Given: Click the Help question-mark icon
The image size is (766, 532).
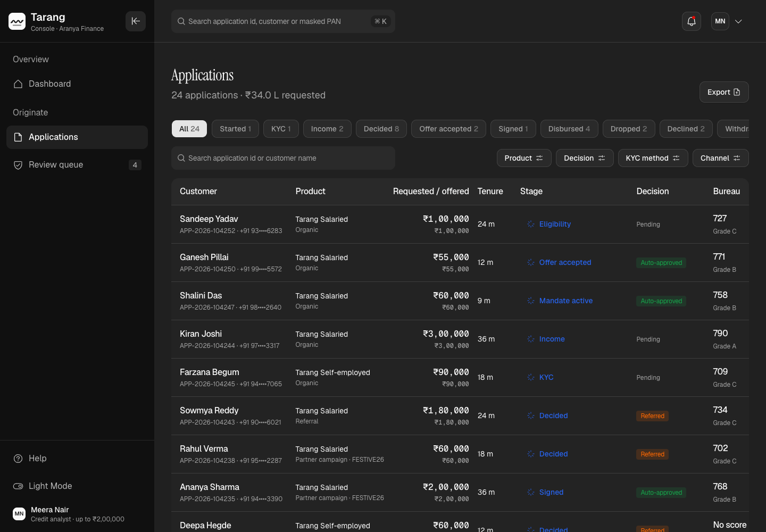Looking at the screenshot, I should [x=18, y=459].
